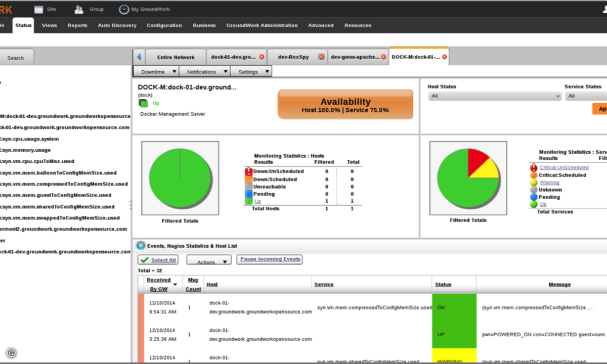Sort events by the Host column header

[212, 285]
